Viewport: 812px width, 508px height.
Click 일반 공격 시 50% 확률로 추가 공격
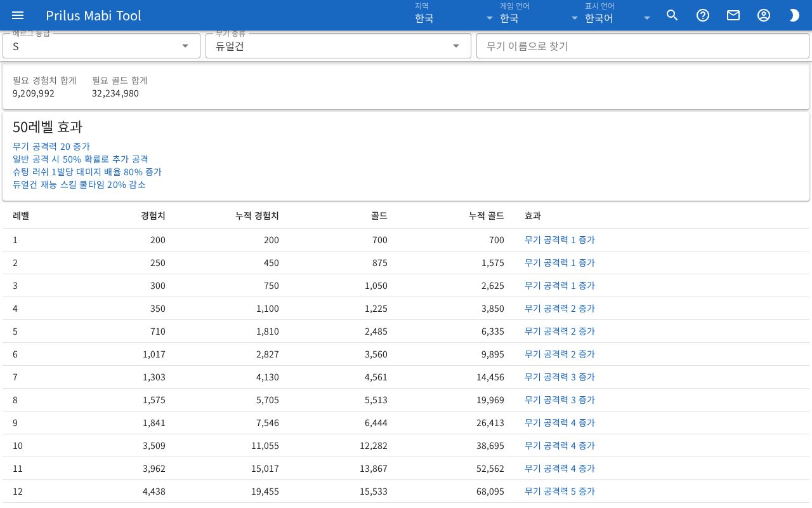81,159
